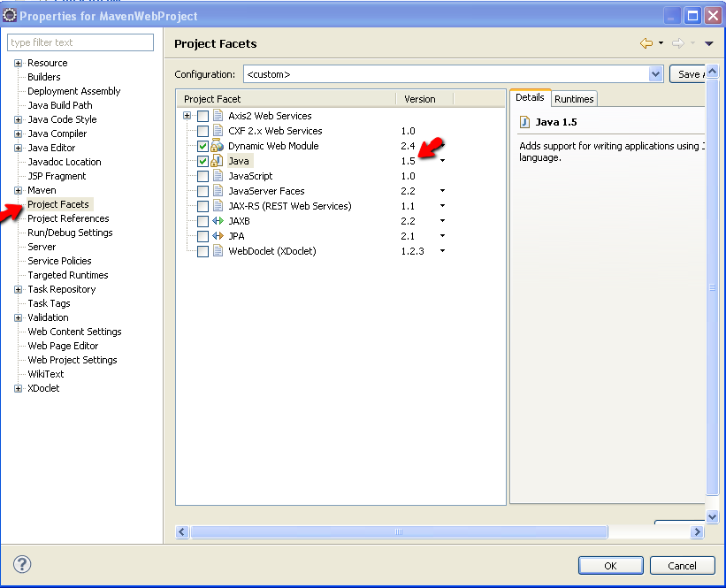Click the help question mark icon
Screen dimensions: 726x588
tap(21, 564)
